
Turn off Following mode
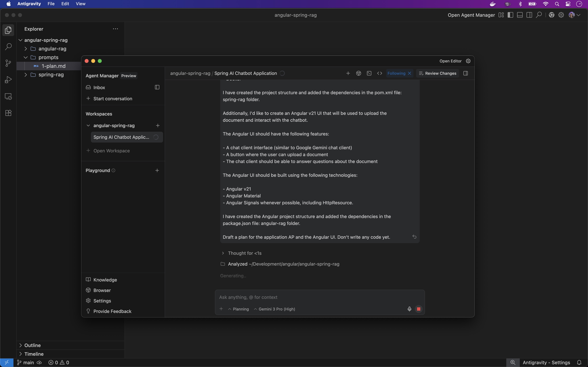[x=409, y=73]
